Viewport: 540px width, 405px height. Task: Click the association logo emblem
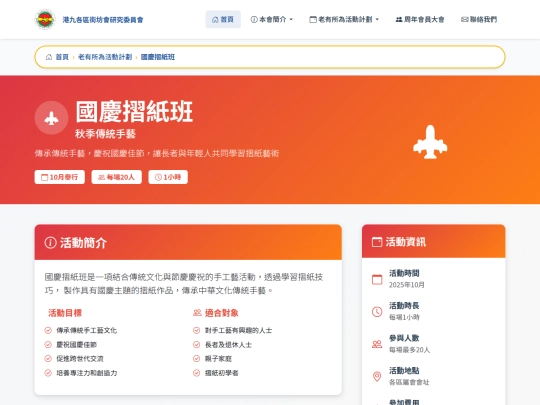click(x=45, y=19)
